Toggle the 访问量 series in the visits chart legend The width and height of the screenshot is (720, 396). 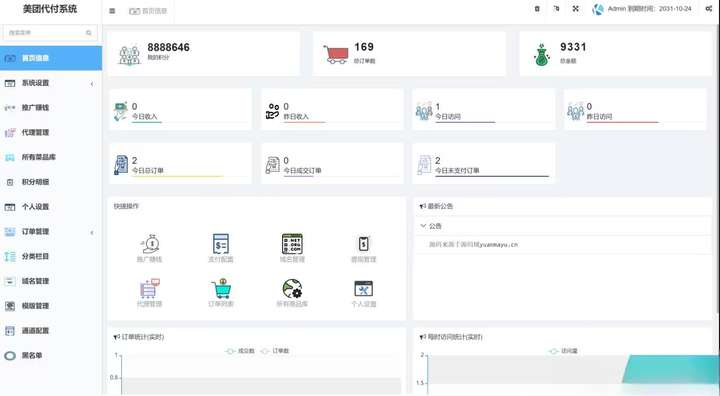pos(563,351)
